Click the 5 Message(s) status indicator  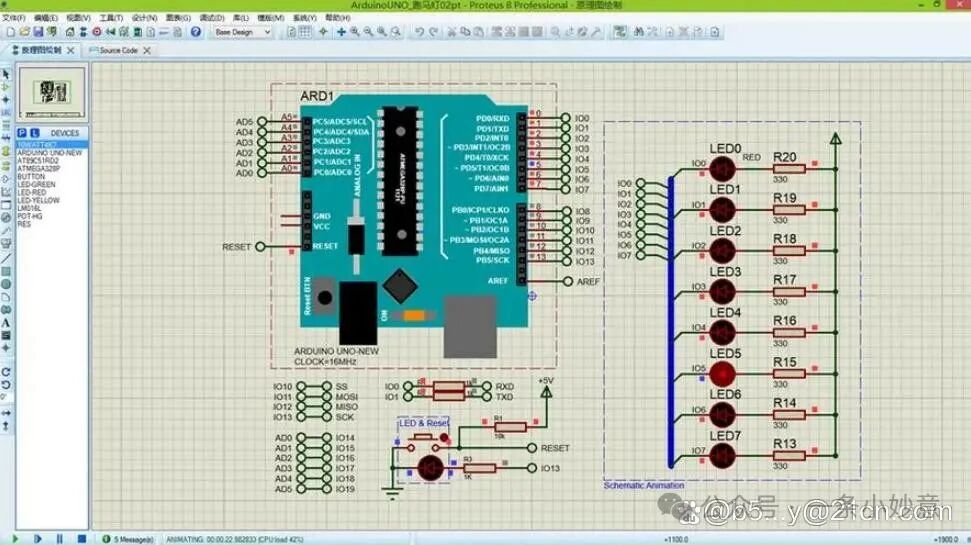(132, 539)
